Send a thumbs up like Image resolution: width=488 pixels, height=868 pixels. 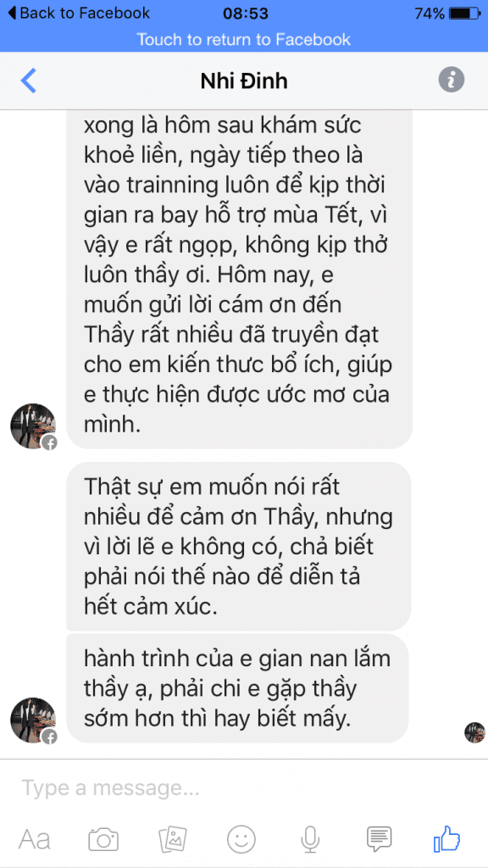point(447,838)
